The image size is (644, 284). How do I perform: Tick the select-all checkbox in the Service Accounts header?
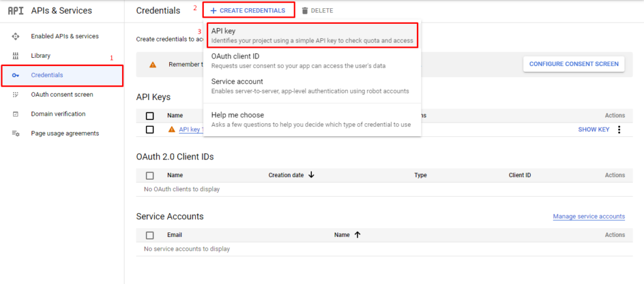point(150,235)
